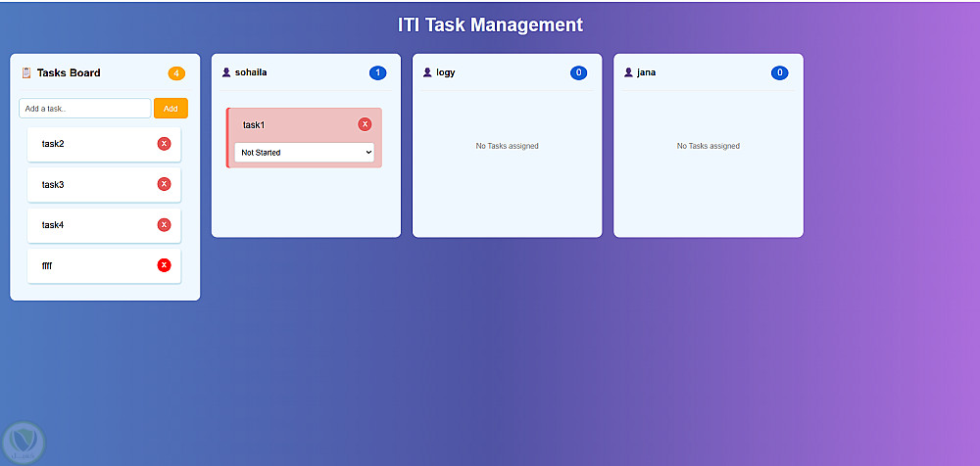Remove task1 from sohaila's column
980x466 pixels.
point(365,124)
